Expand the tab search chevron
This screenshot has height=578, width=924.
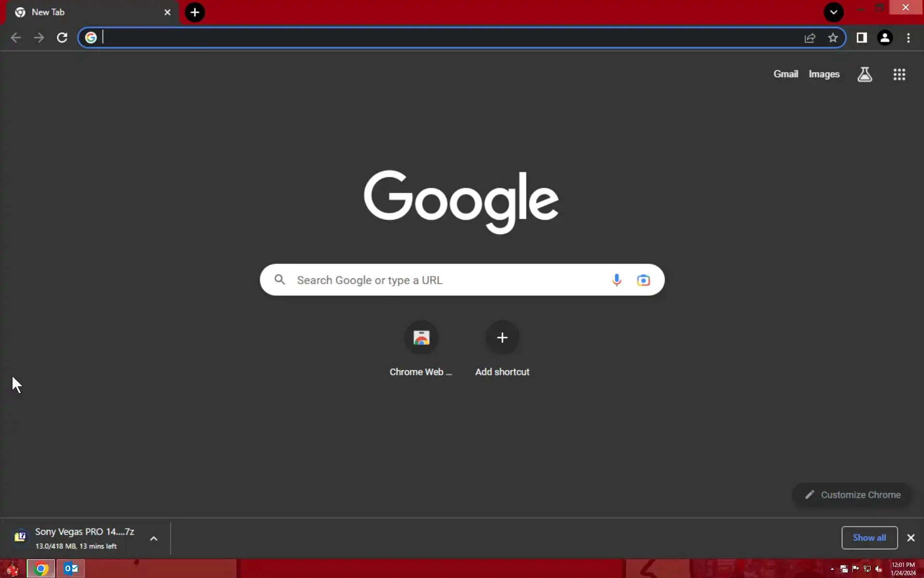834,12
